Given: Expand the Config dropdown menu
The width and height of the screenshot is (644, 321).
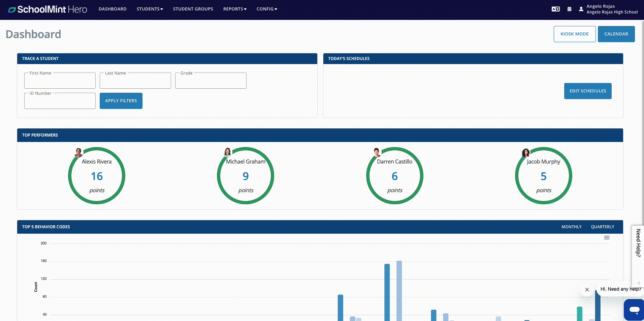Looking at the screenshot, I should click(267, 9).
